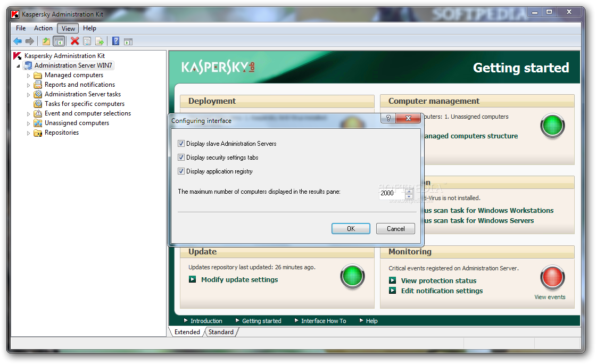Click the Administration Server tasks icon
The image size is (596, 364).
[x=38, y=94]
